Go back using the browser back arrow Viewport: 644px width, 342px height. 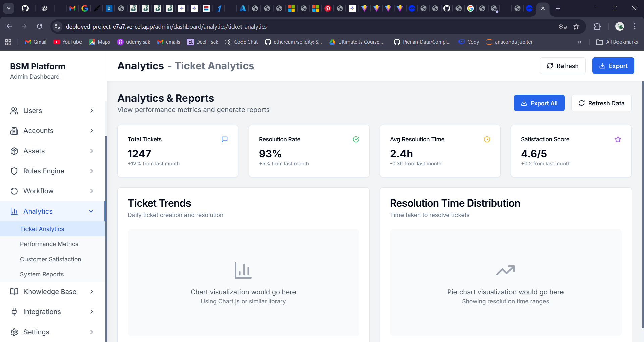click(x=9, y=26)
